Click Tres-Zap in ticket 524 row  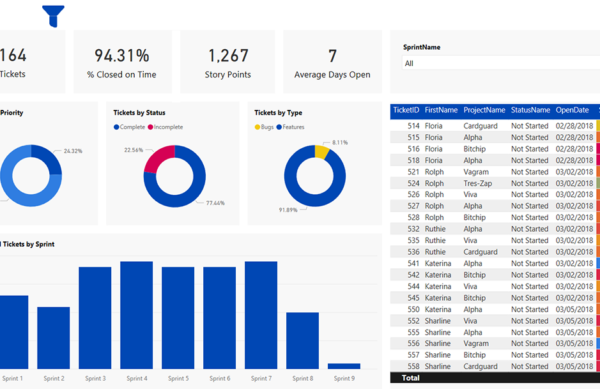(x=478, y=183)
